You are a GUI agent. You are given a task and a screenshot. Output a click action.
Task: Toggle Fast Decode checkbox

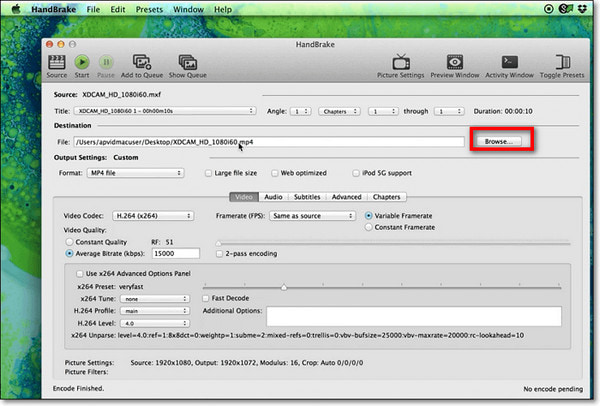click(205, 298)
